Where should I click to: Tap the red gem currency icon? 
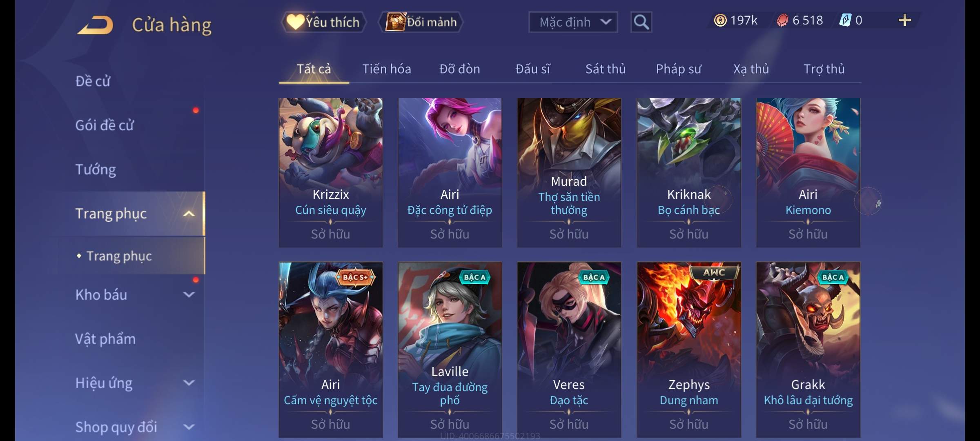tap(782, 20)
